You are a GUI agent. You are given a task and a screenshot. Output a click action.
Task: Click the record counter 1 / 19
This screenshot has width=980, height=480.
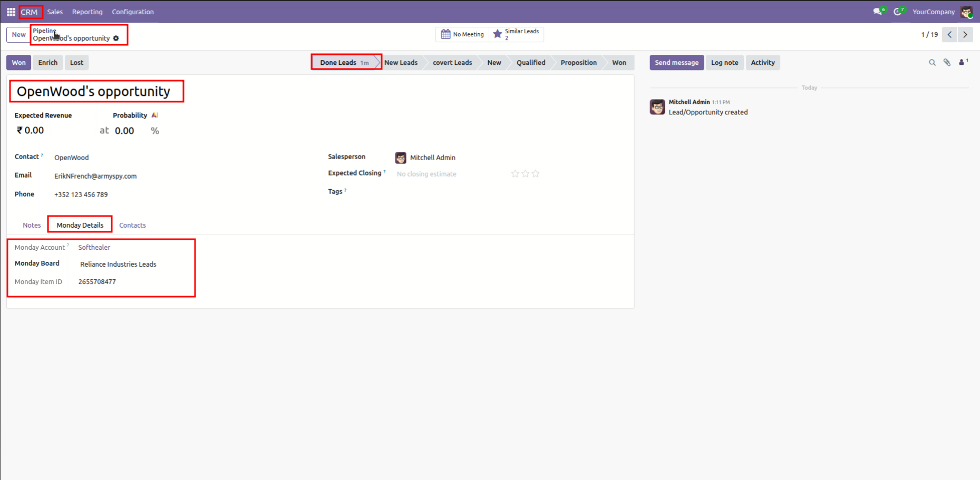coord(929,35)
